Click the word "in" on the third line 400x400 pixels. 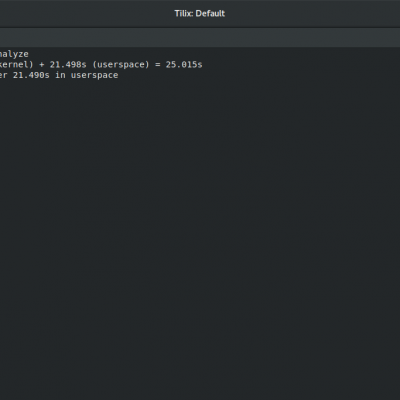pyautogui.click(x=60, y=75)
